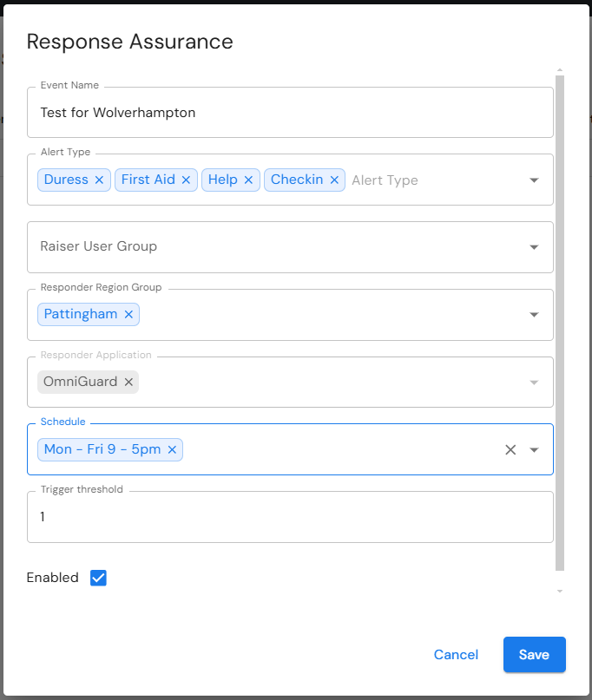Remove Pattingham from Responder Region Group

(x=128, y=314)
